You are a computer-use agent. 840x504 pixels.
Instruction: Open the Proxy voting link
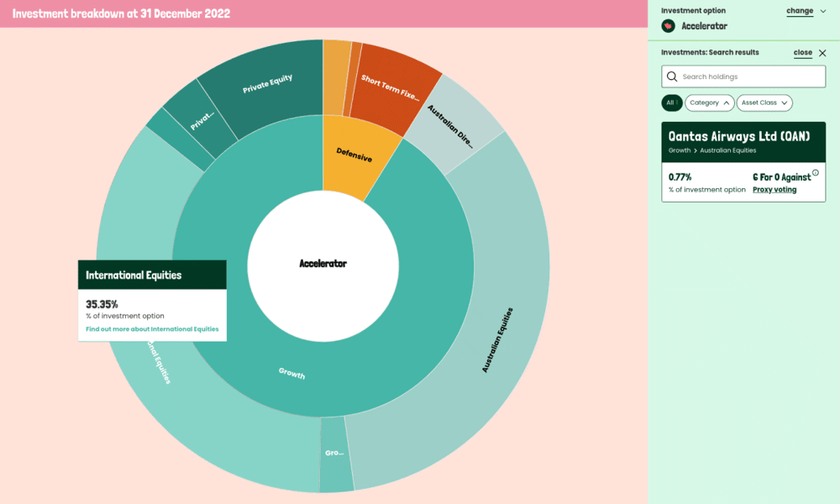tap(774, 189)
